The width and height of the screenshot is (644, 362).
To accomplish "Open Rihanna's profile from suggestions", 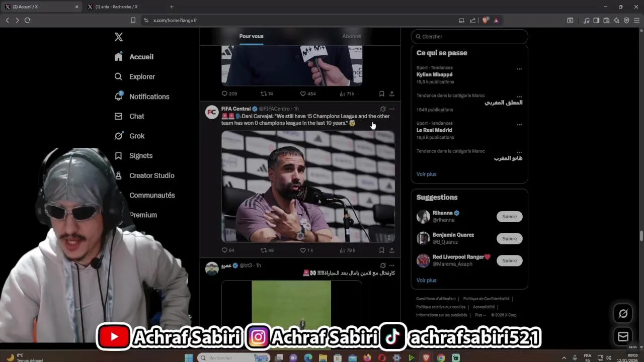I will [x=443, y=213].
